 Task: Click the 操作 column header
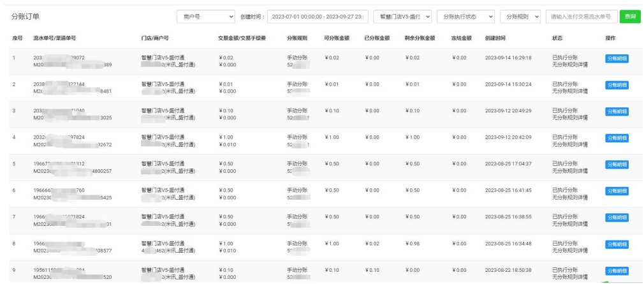pyautogui.click(x=610, y=38)
